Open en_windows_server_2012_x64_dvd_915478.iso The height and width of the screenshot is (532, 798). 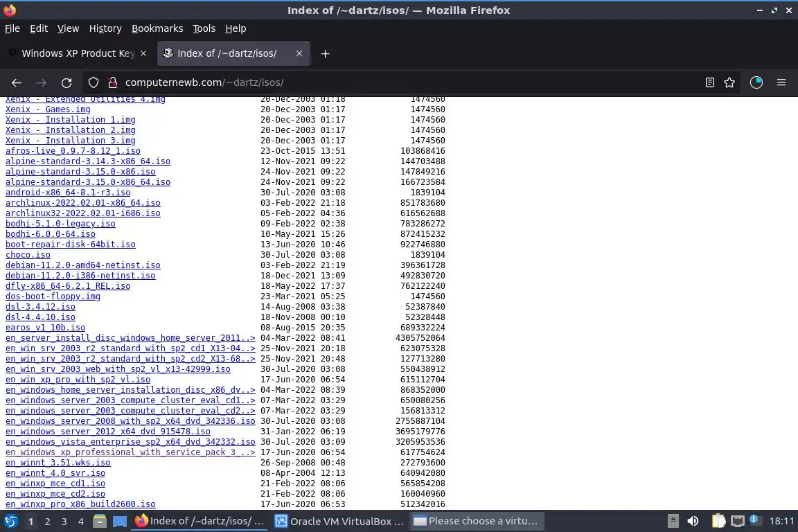pyautogui.click(x=108, y=432)
